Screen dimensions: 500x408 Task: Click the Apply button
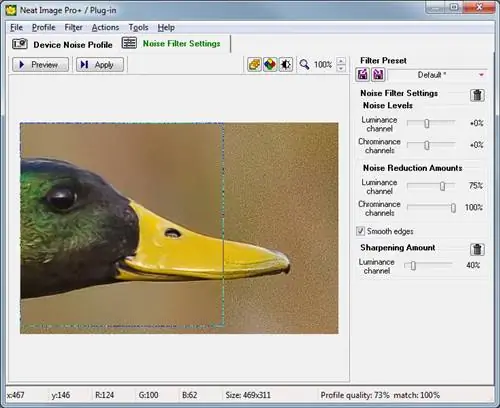point(100,64)
